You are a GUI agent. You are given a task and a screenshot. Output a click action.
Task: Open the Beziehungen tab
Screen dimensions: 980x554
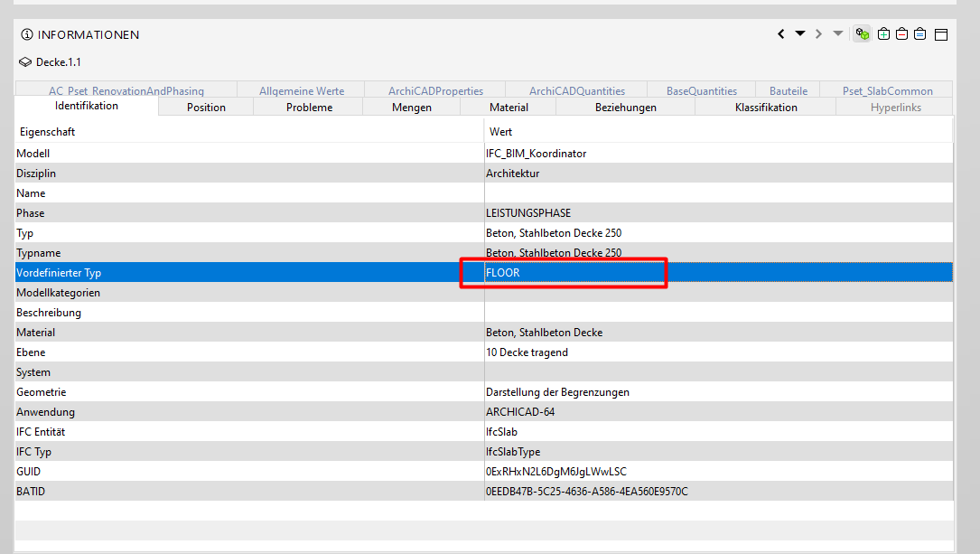[x=626, y=107]
